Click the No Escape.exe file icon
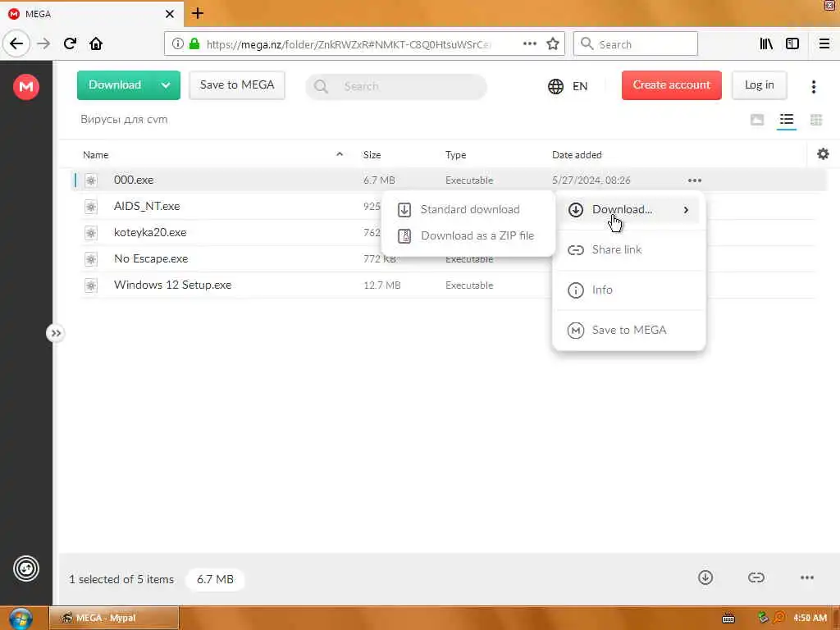The width and height of the screenshot is (840, 630). [90, 259]
